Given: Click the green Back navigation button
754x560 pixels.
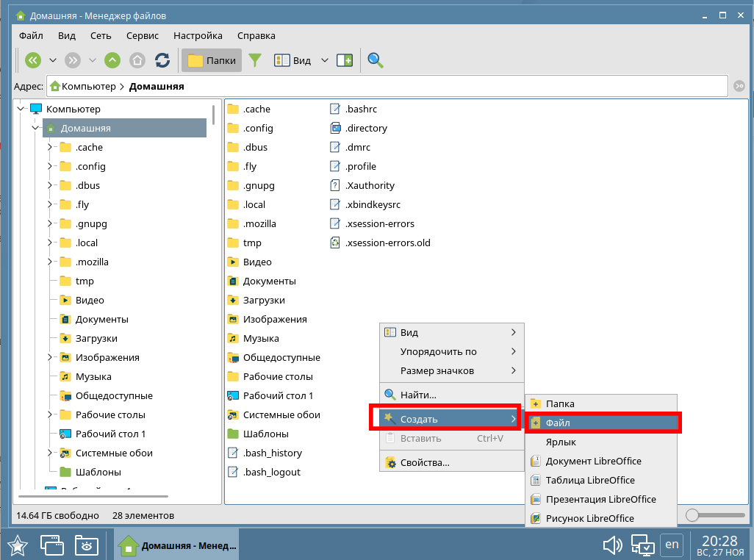Looking at the screenshot, I should pos(34,60).
